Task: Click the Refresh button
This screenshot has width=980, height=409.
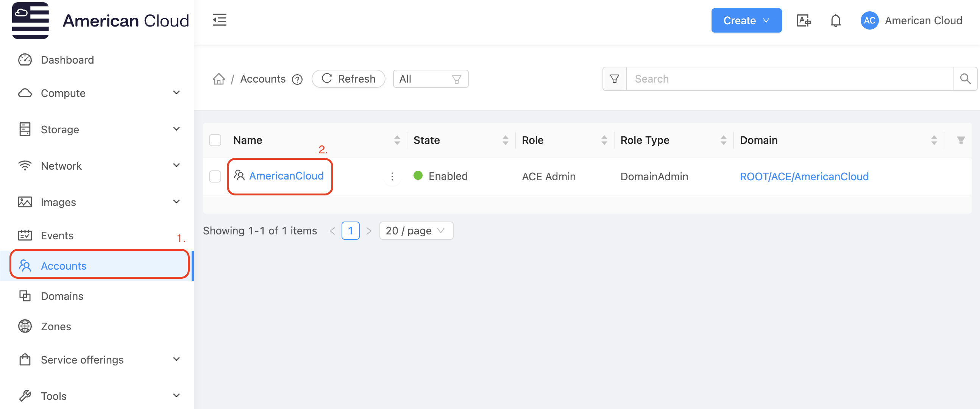Action: pos(348,79)
